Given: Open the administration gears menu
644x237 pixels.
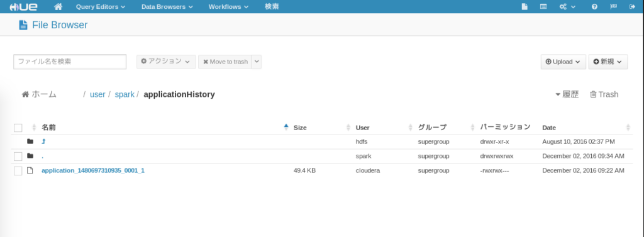Looking at the screenshot, I should (x=568, y=6).
